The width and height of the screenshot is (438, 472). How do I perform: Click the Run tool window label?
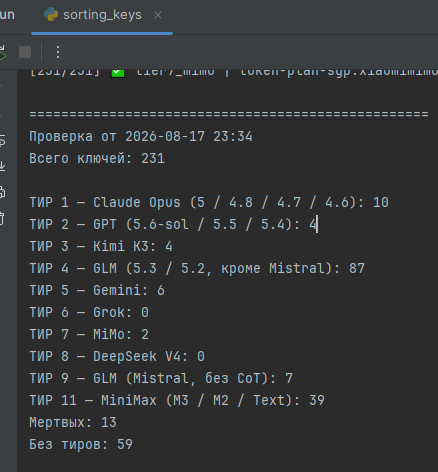pos(7,15)
